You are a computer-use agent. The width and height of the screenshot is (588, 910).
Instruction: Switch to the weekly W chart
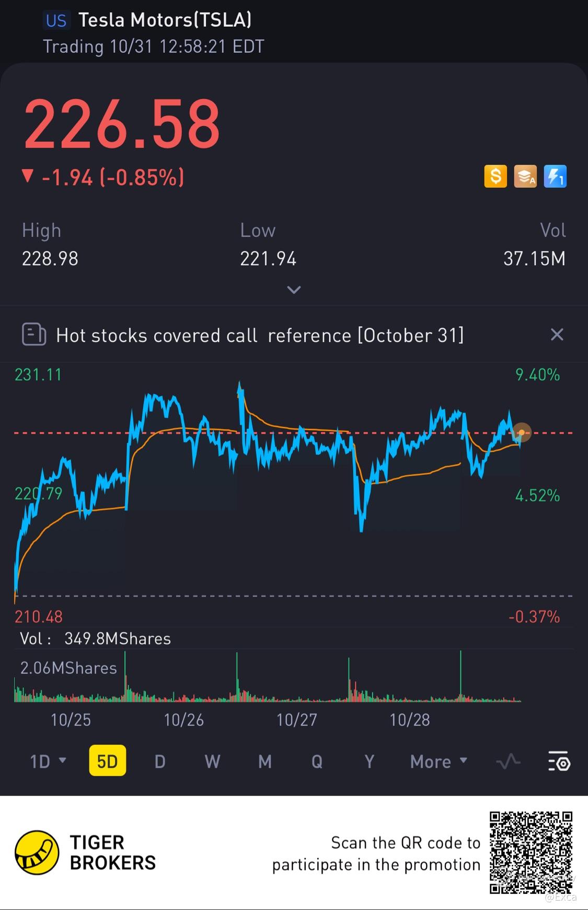pyautogui.click(x=212, y=761)
